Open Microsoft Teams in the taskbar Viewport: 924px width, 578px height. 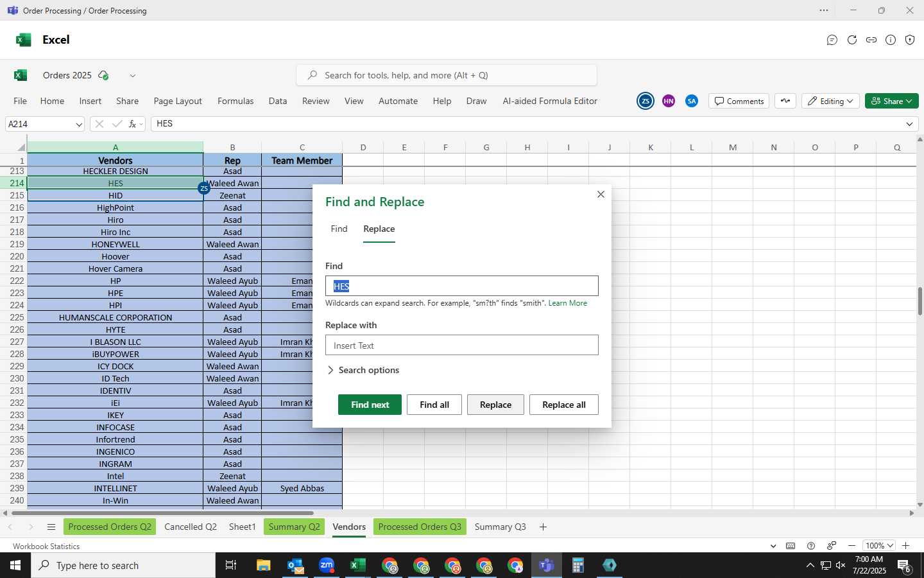(x=547, y=565)
